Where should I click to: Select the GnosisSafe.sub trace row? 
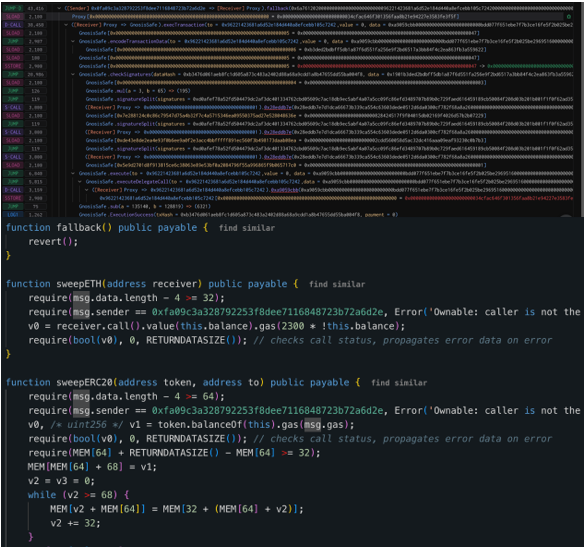tap(145, 206)
